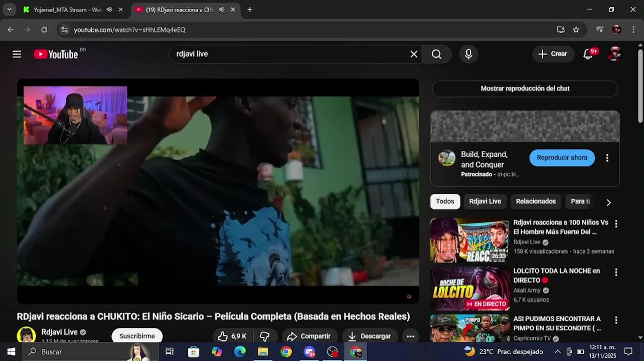Show hidden system tray icons

point(557,352)
